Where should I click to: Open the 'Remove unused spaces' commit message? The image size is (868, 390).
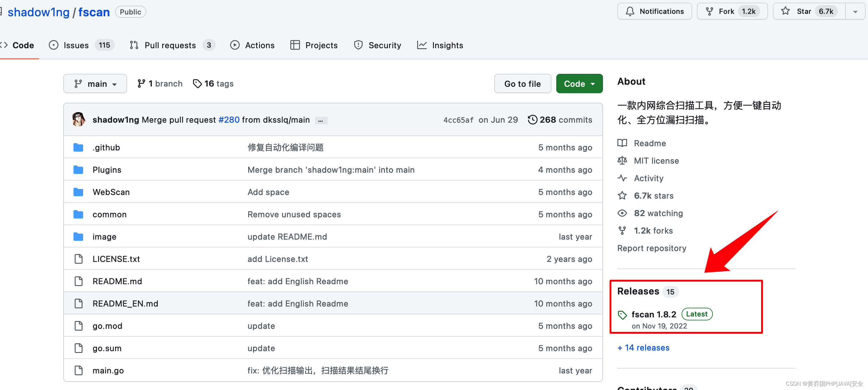point(294,214)
